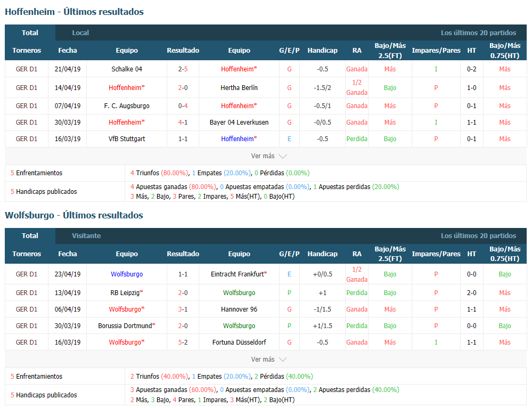532x408 pixels.
Task: Click '4 Triunfos (80.00%)' in Hoffenheim summary
Action: (x=159, y=173)
